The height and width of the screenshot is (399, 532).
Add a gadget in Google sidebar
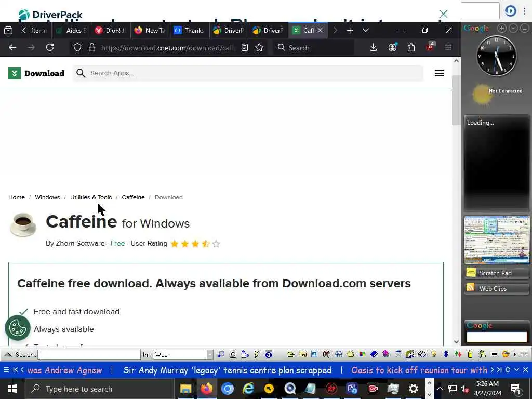[502, 29]
